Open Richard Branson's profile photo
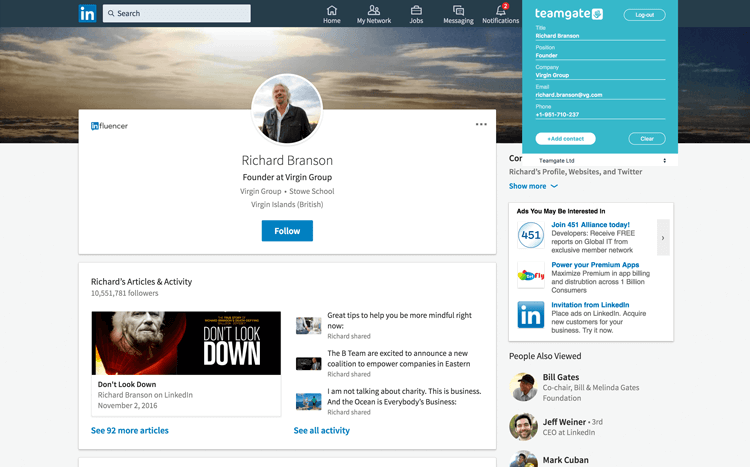This screenshot has height=467, width=750. click(287, 110)
